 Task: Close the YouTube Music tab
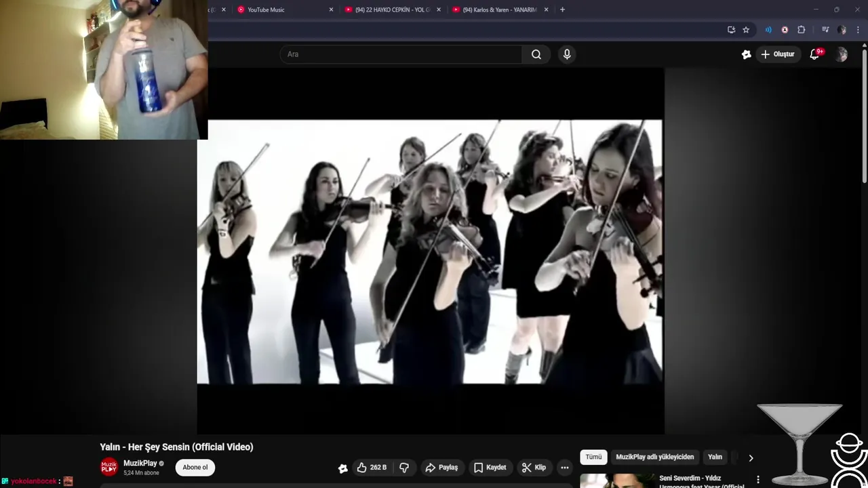331,9
